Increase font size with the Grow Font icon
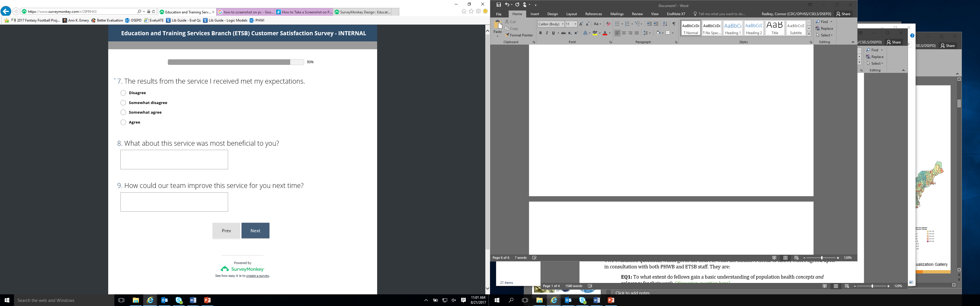Image resolution: width=980 pixels, height=306 pixels. 581,24
